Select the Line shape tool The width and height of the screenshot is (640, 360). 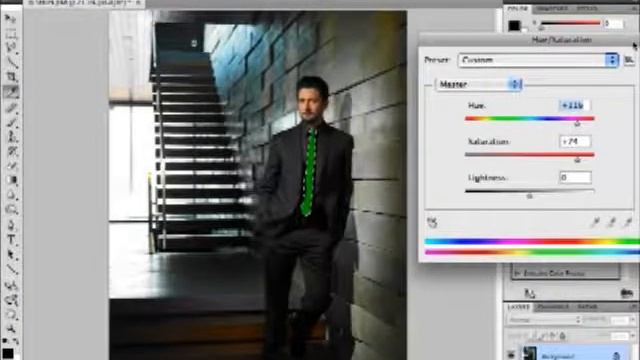tap(11, 270)
